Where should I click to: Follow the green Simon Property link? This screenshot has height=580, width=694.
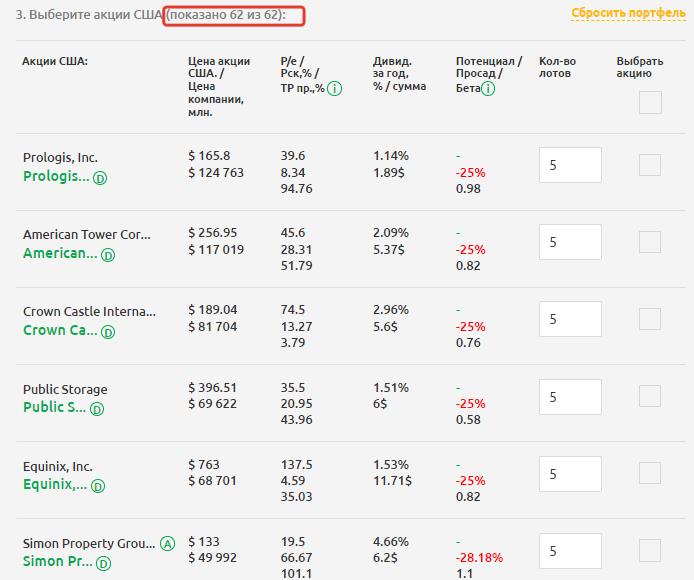pyautogui.click(x=57, y=561)
